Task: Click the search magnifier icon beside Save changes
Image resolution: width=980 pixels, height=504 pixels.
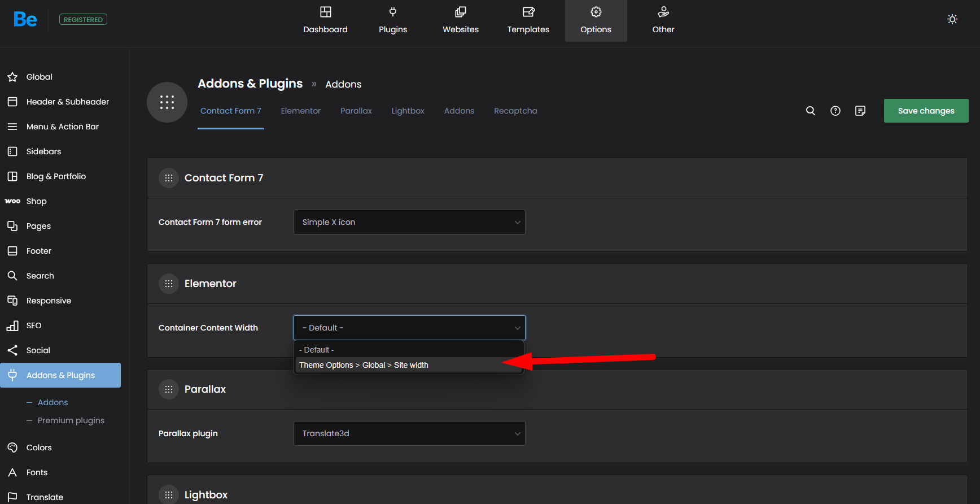Action: [x=810, y=111]
